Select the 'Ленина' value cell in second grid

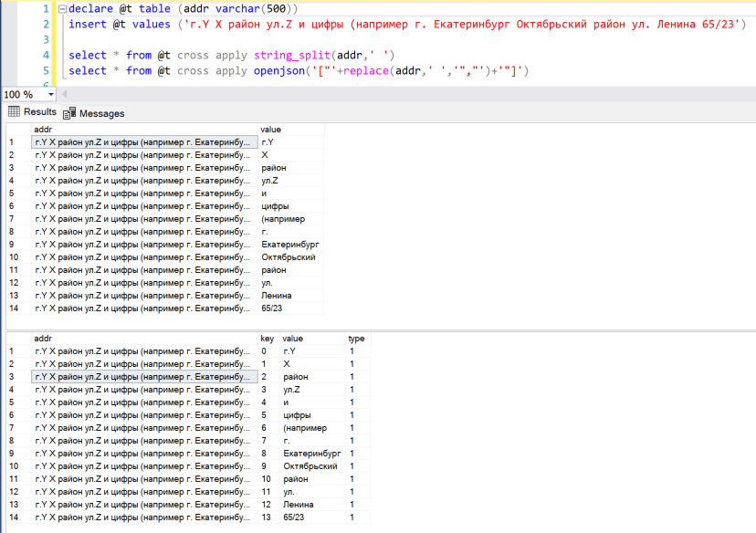click(x=299, y=505)
